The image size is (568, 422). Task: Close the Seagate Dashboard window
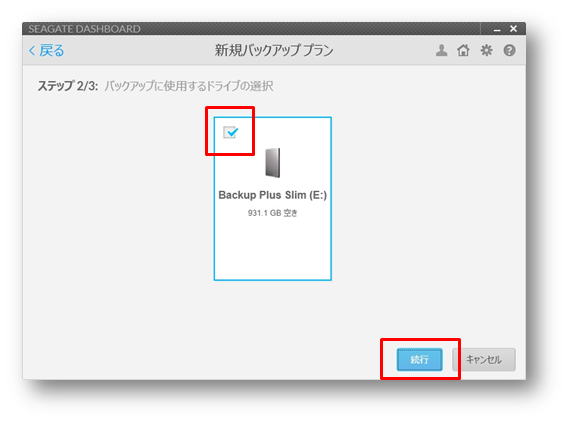point(513,29)
